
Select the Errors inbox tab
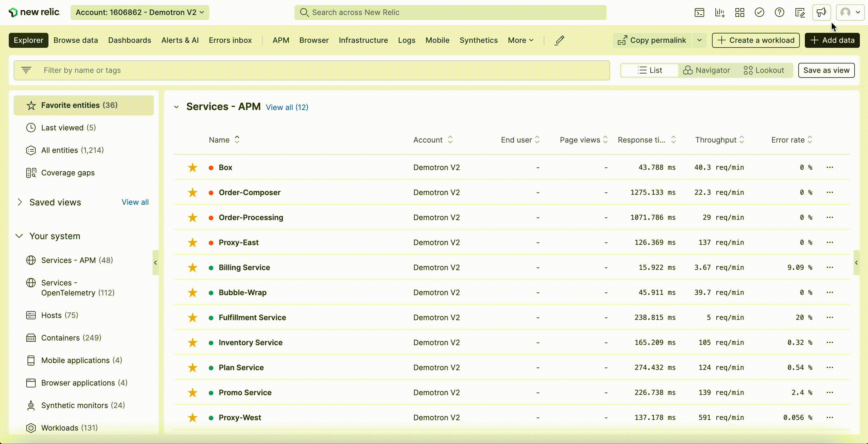(230, 40)
